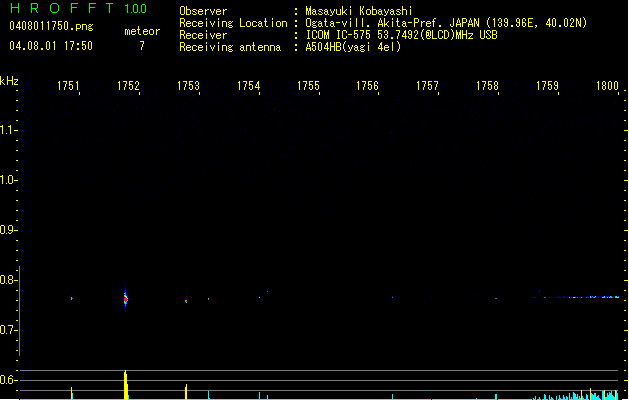Click the tallest yellow power bar near 1752

(x=126, y=385)
